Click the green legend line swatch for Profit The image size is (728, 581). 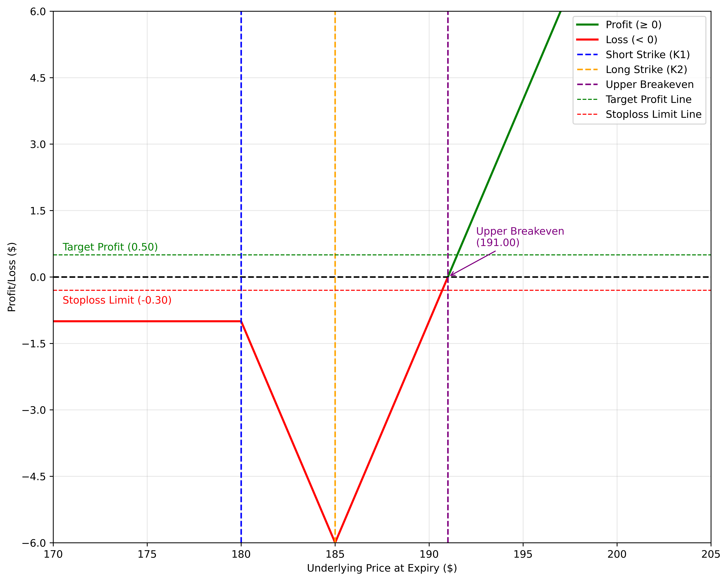point(587,25)
